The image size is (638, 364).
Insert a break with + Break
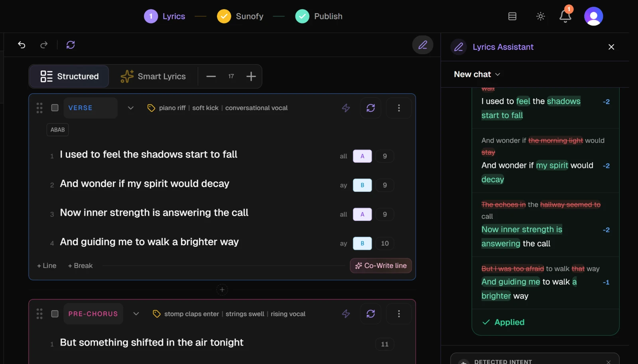click(80, 266)
